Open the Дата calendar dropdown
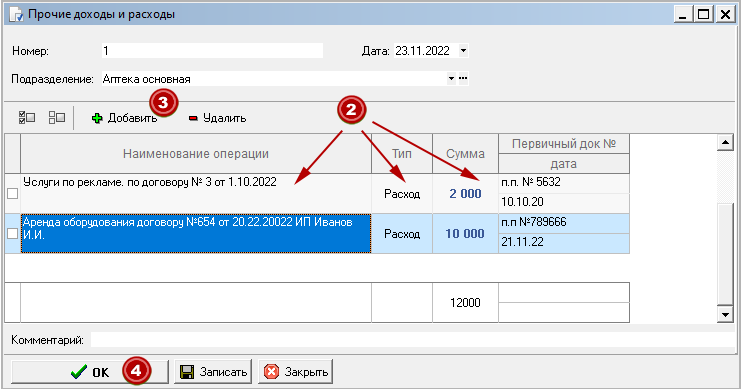Image resolution: width=742 pixels, height=389 pixels. coord(463,51)
